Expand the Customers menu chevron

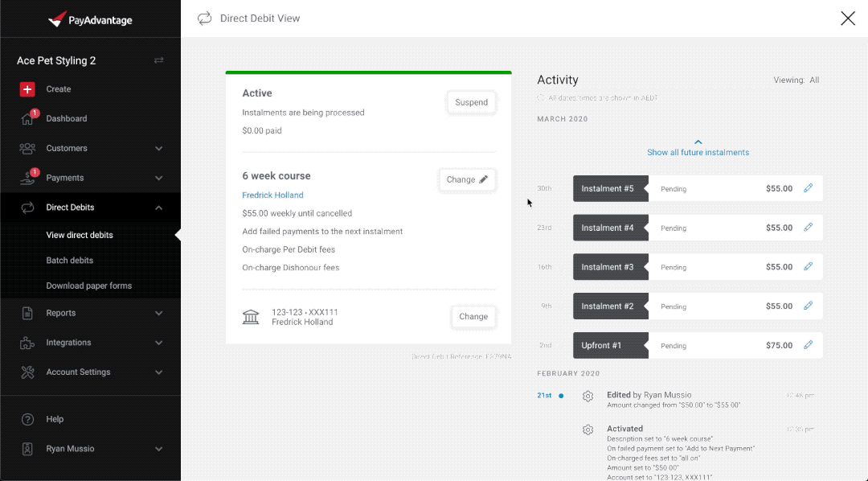(x=159, y=149)
